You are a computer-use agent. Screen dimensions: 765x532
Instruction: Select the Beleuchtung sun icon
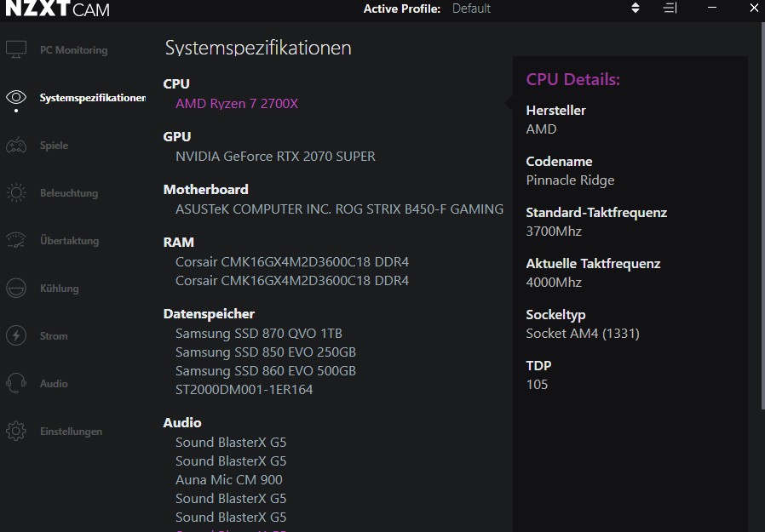(x=16, y=193)
